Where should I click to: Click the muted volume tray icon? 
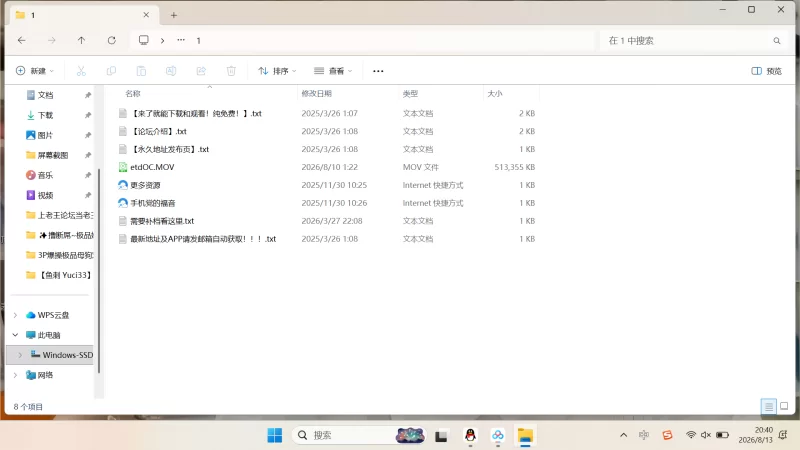(x=706, y=435)
